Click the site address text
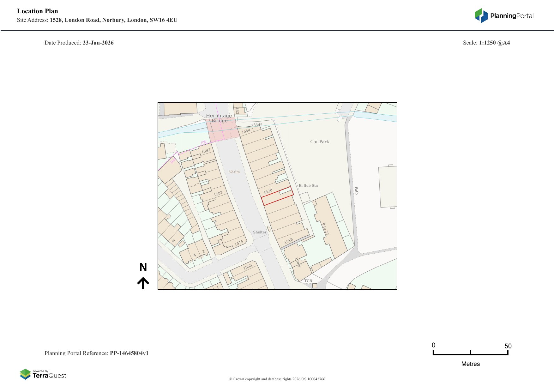 (x=113, y=20)
